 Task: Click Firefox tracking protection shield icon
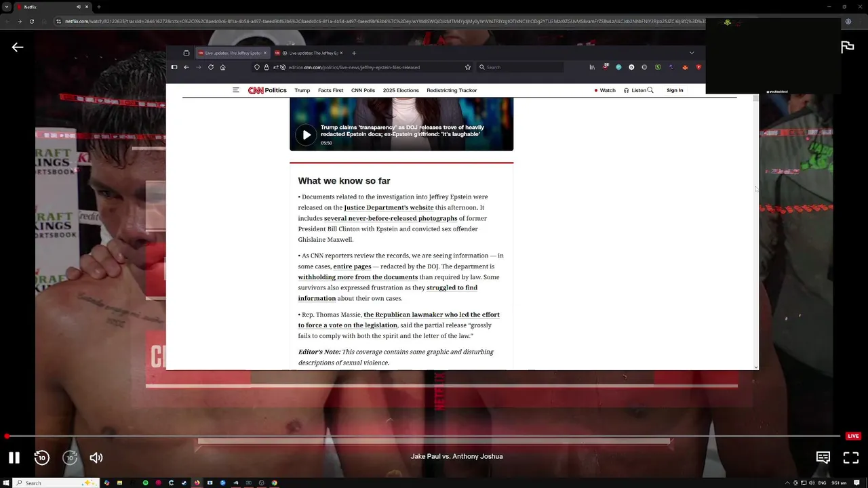[257, 67]
